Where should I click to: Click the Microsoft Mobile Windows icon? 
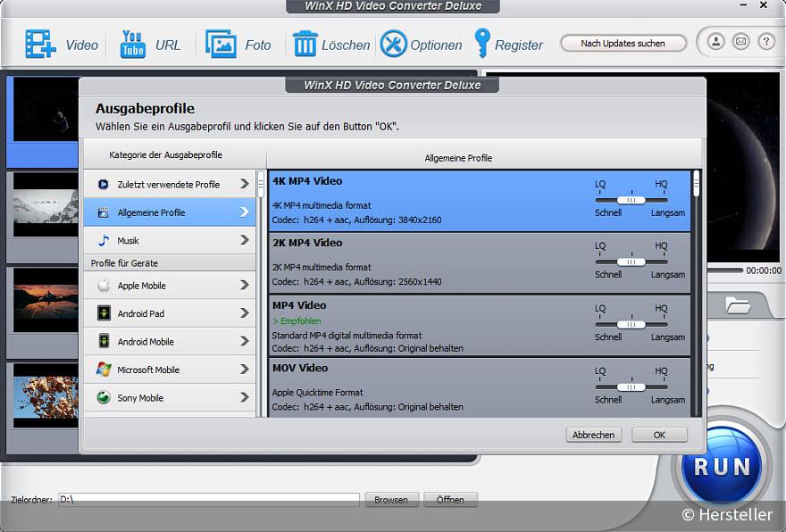pyautogui.click(x=104, y=370)
